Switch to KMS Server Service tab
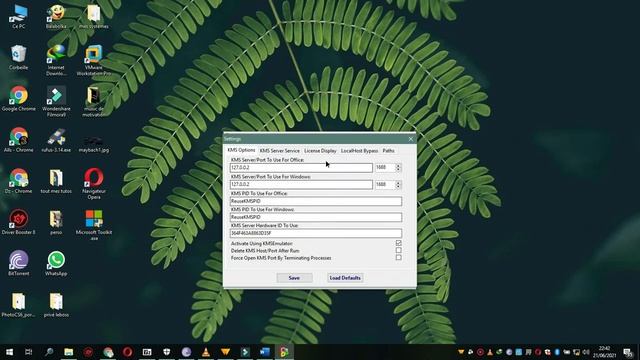This screenshot has width=640, height=360. [280, 151]
